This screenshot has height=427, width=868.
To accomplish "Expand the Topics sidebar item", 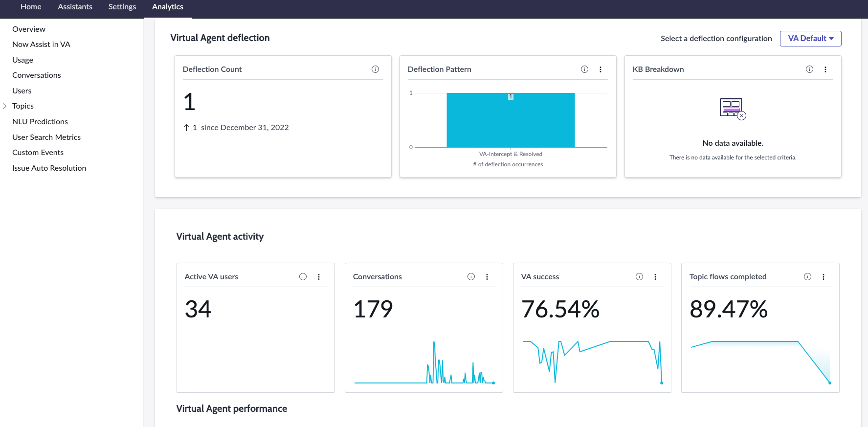I will click(5, 106).
